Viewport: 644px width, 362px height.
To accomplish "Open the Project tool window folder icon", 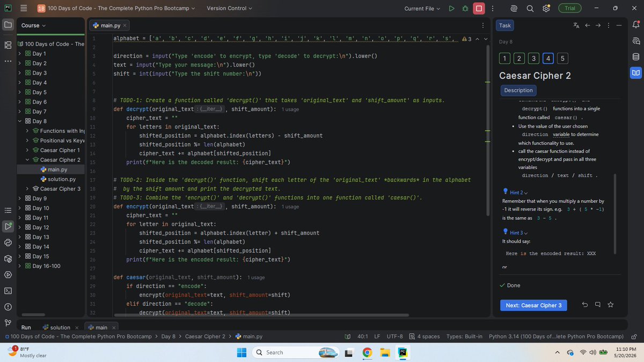I will point(8,25).
